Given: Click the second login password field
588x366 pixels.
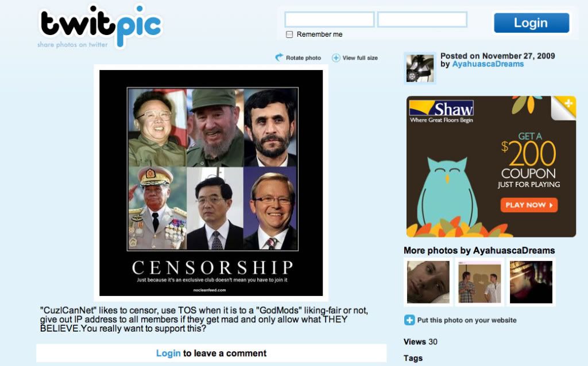Looking at the screenshot, I should [x=422, y=20].
